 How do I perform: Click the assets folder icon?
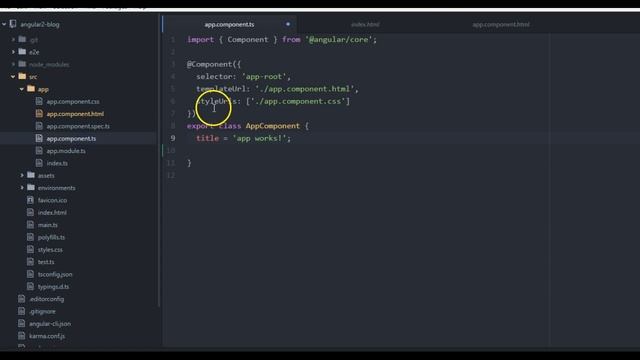tap(31, 175)
